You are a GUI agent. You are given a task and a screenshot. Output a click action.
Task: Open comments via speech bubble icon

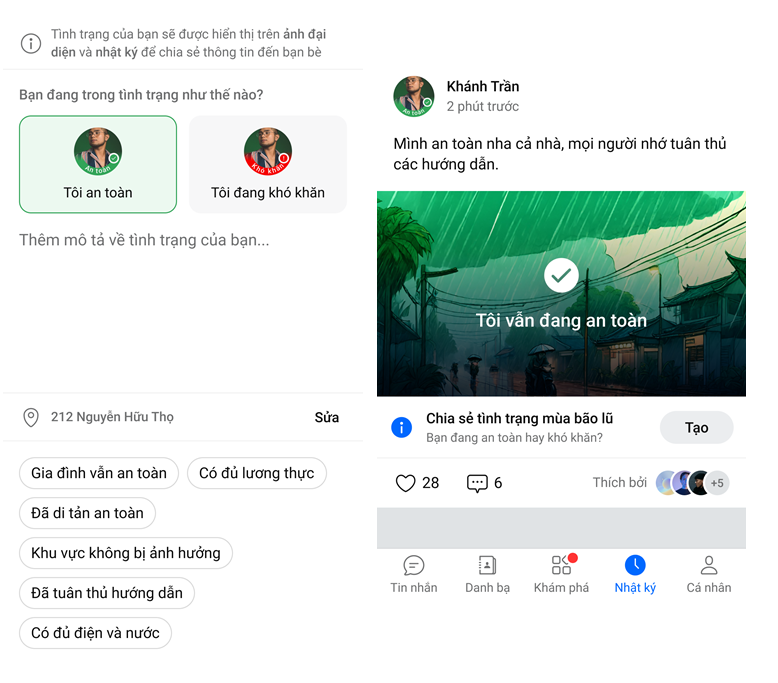[477, 483]
